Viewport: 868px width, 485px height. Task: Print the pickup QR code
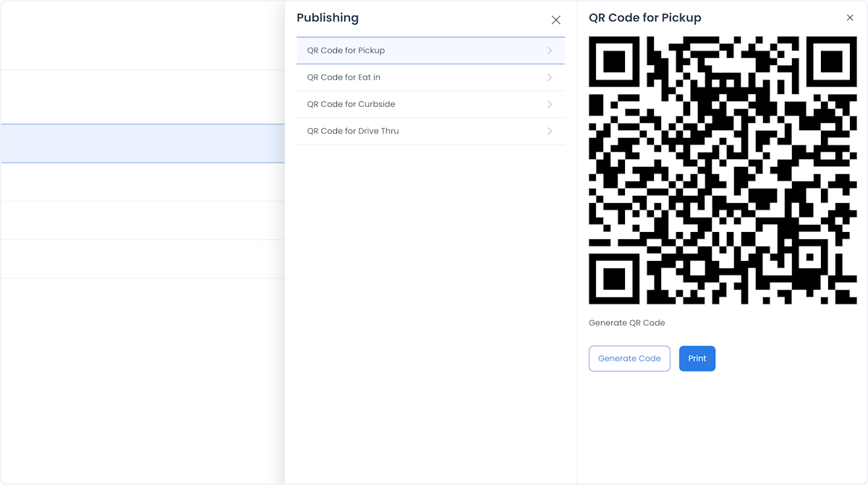pos(697,359)
